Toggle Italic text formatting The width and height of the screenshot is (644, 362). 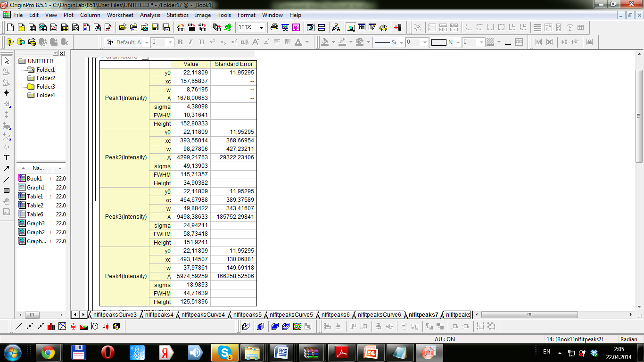point(191,42)
